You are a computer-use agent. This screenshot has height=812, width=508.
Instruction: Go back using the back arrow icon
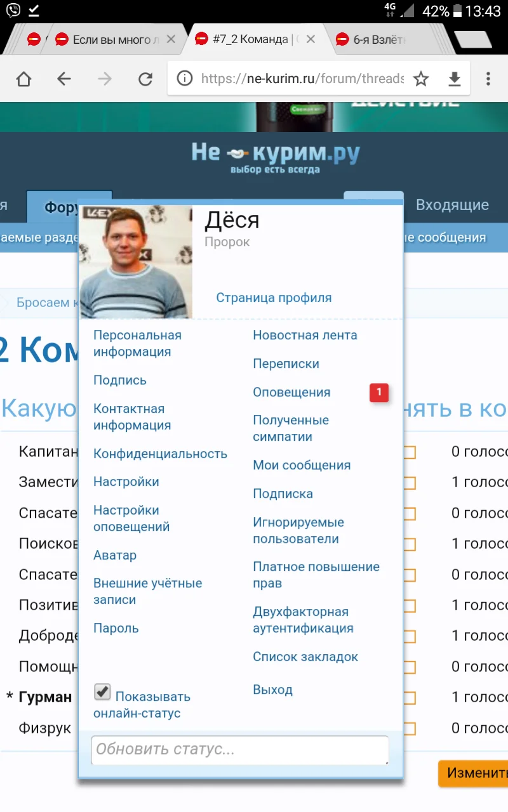tap(63, 79)
